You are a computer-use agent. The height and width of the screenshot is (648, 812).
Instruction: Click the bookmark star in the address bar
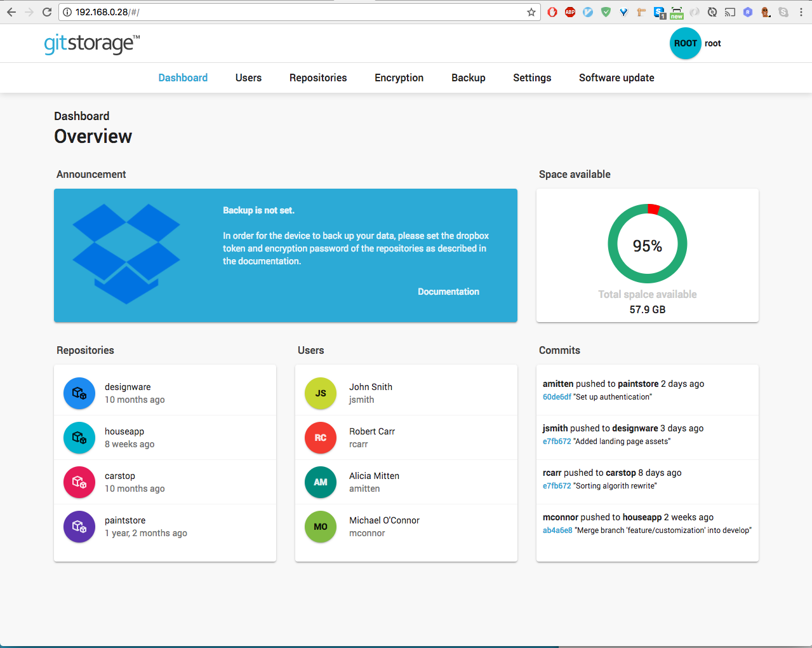click(531, 11)
